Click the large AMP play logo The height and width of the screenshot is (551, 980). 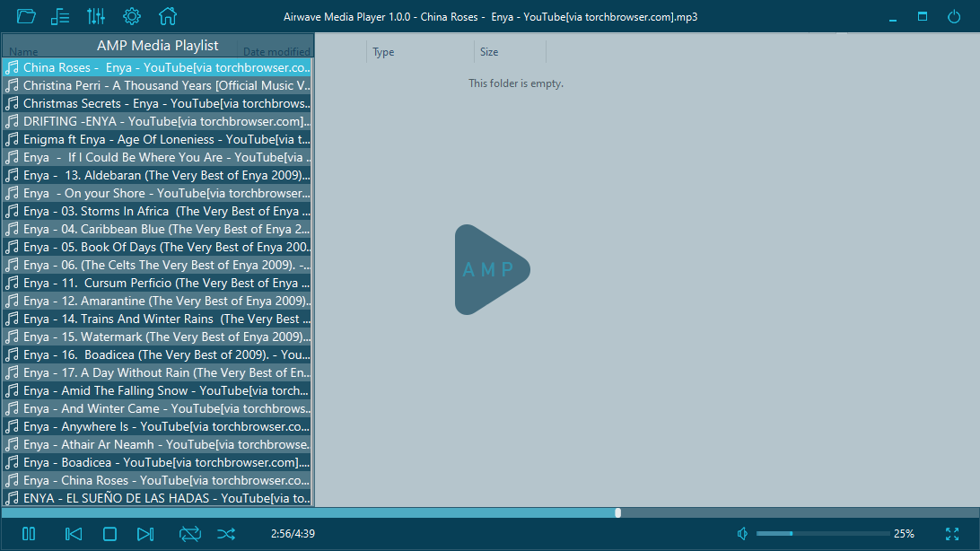click(493, 270)
